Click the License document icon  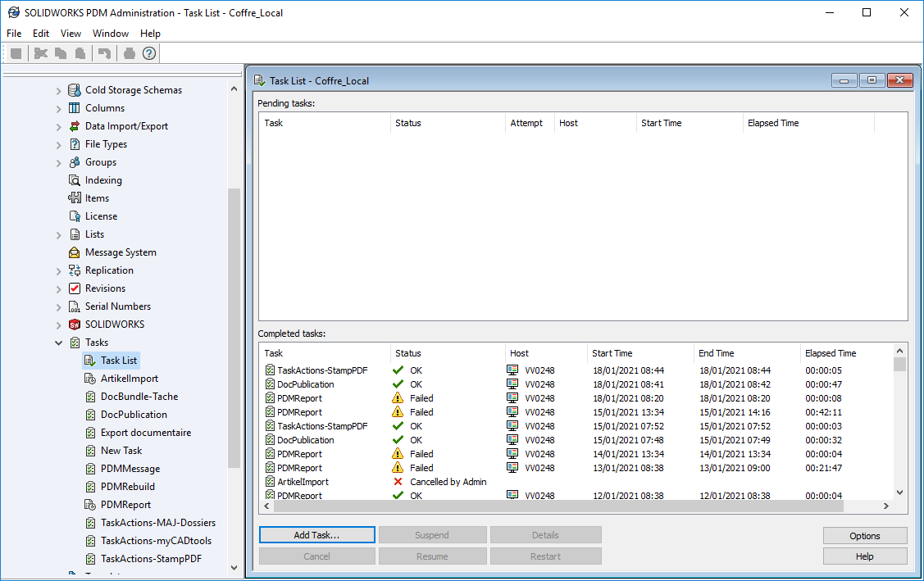(75, 216)
